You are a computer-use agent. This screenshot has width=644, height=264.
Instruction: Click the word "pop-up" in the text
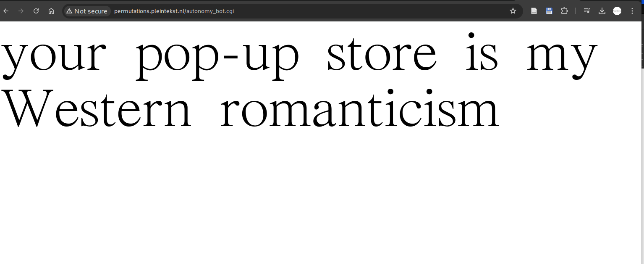tap(217, 57)
